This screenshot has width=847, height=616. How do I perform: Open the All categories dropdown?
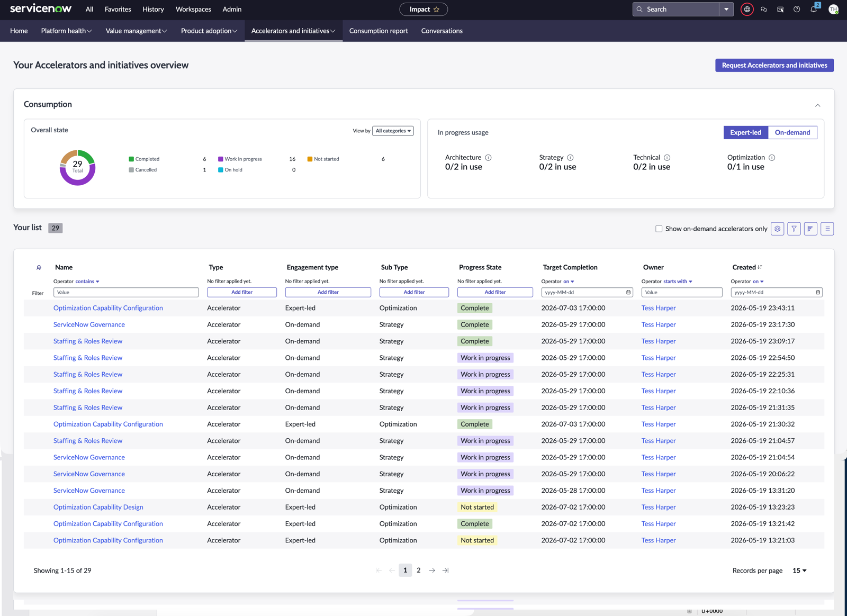[x=393, y=131]
